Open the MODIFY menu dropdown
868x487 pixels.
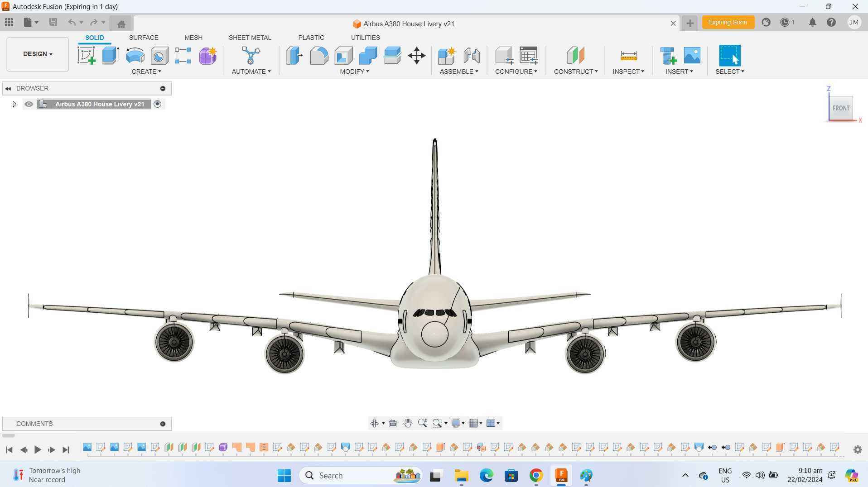pyautogui.click(x=354, y=72)
